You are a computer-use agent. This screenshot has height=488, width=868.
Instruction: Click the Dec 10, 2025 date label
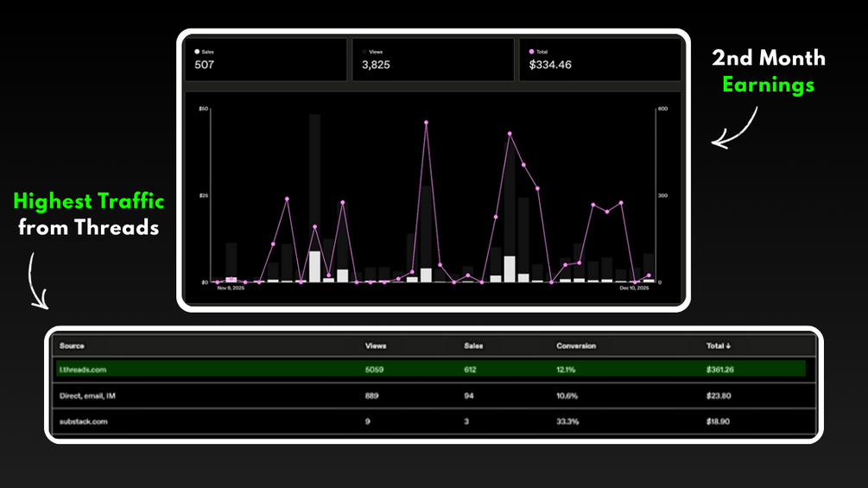634,288
